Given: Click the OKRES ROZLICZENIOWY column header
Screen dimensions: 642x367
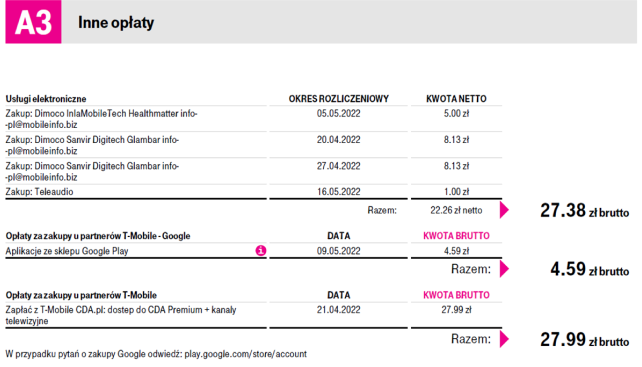Looking at the screenshot, I should coord(338,99).
